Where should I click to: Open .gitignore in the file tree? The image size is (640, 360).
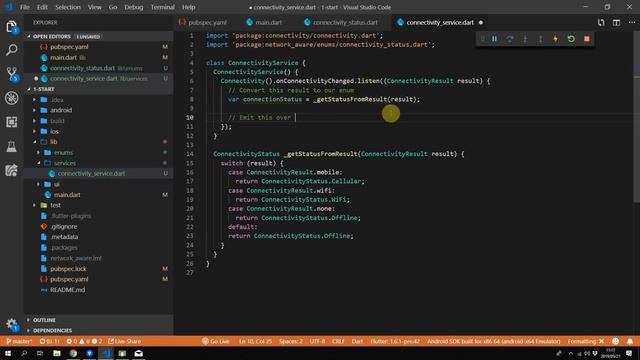click(63, 226)
